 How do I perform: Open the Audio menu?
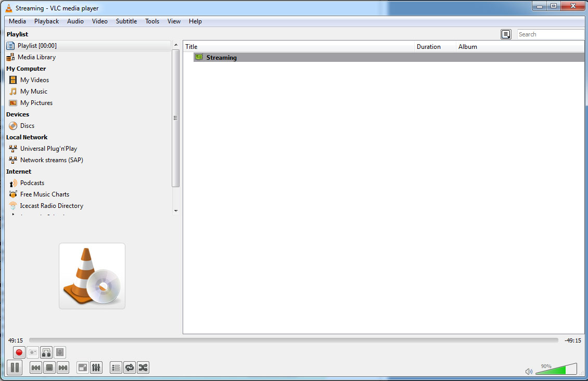pos(75,21)
